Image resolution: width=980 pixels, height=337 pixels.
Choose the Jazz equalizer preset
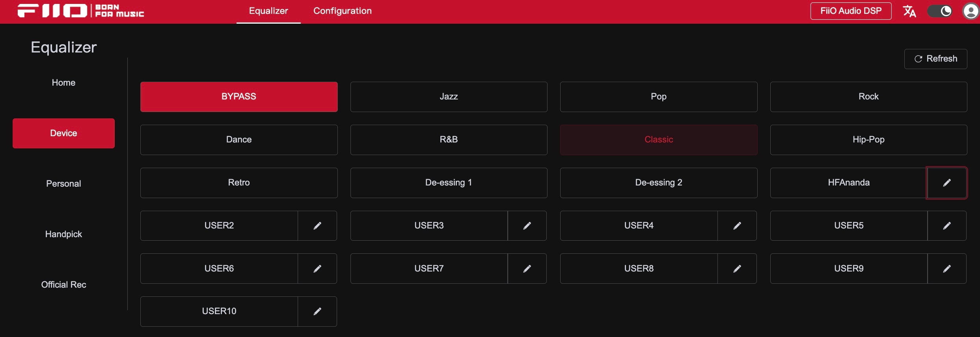pos(449,97)
